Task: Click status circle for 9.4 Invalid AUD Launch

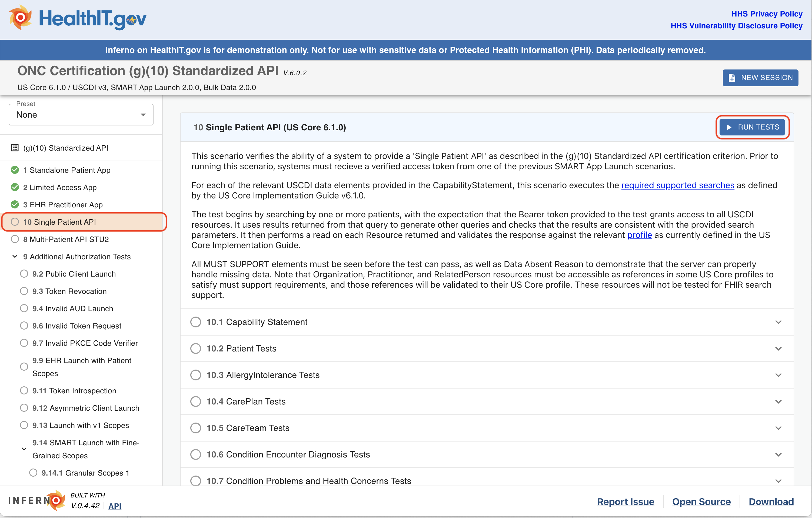Action: click(x=24, y=308)
